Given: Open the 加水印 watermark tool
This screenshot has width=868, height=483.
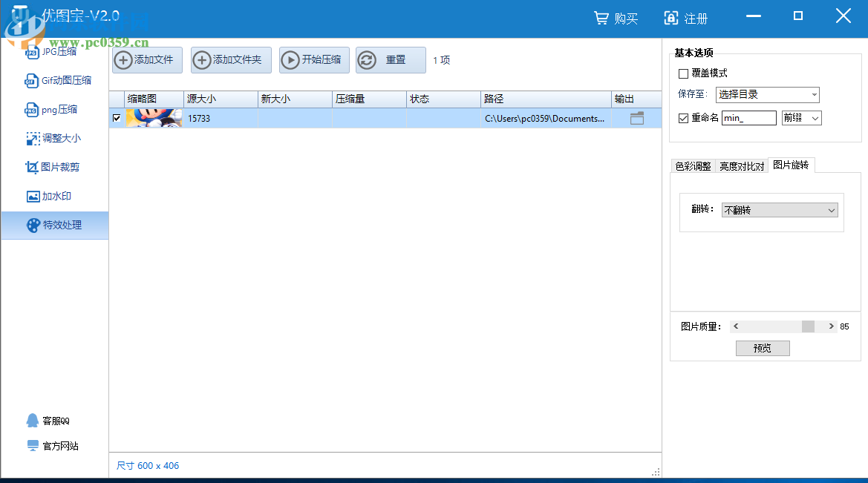Looking at the screenshot, I should point(49,196).
